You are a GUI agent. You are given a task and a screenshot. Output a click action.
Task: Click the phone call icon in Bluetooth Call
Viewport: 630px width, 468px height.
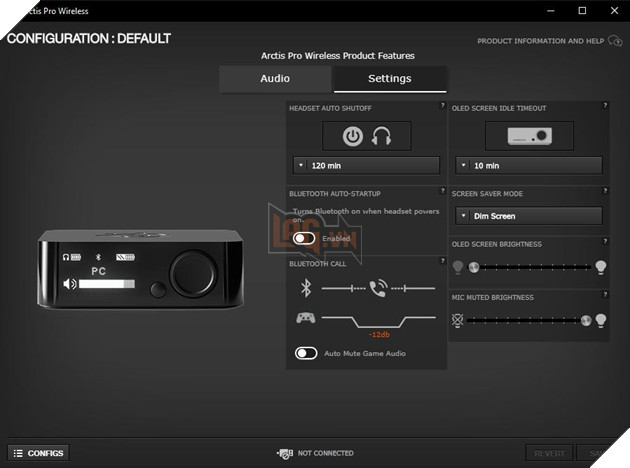pyautogui.click(x=378, y=288)
